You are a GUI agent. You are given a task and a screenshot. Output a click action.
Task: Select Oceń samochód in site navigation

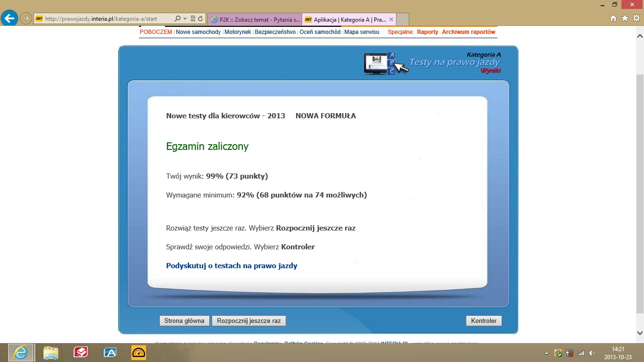[x=320, y=32]
